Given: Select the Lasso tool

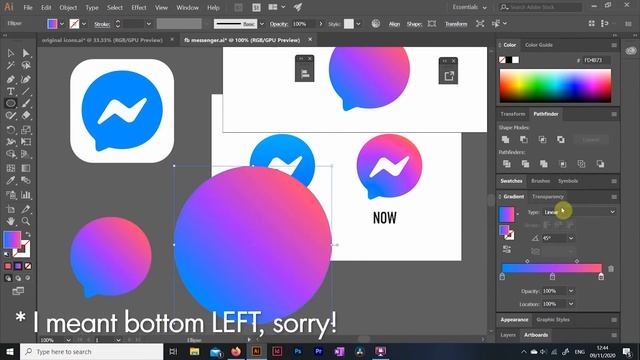Looking at the screenshot, I should coord(26,65).
